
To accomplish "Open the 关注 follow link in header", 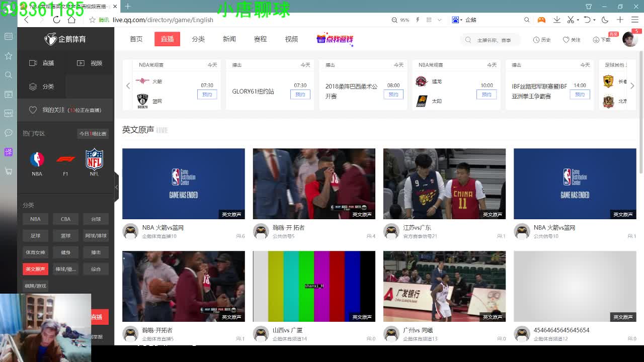I will (572, 40).
